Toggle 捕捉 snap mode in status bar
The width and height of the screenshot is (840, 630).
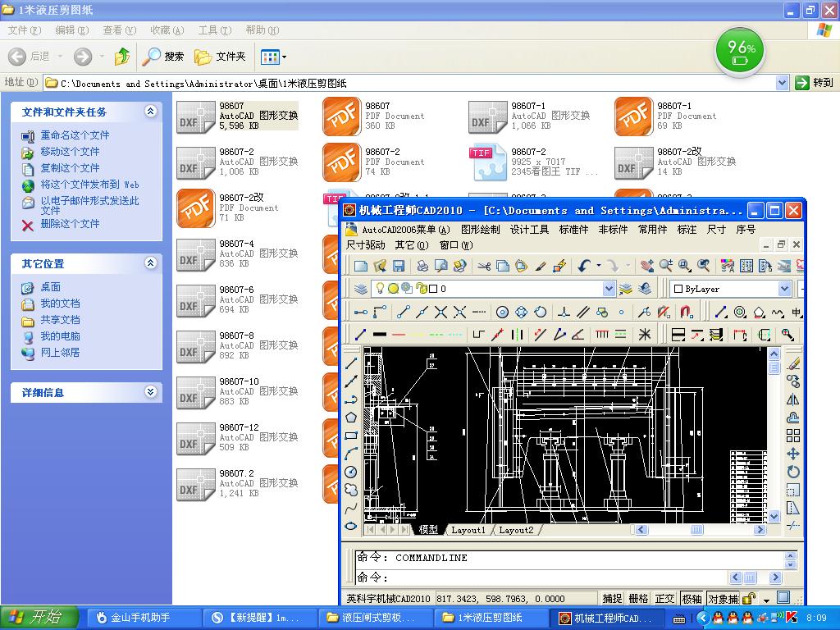coord(612,599)
